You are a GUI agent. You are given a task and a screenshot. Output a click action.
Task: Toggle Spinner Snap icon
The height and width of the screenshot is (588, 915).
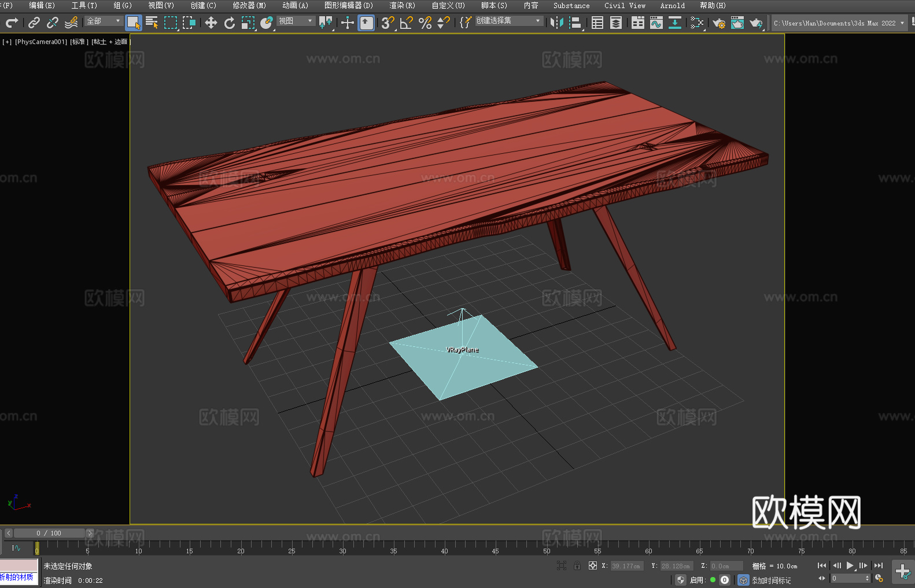point(444,23)
